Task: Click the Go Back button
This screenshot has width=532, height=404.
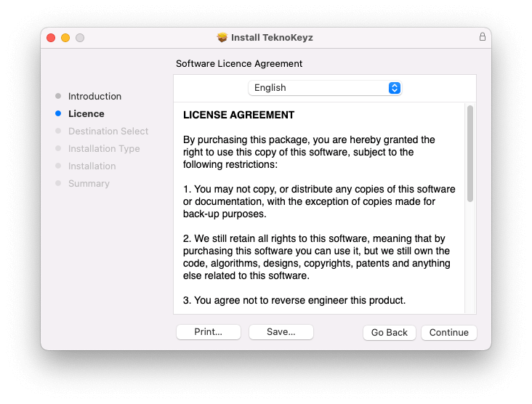Action: (x=390, y=332)
